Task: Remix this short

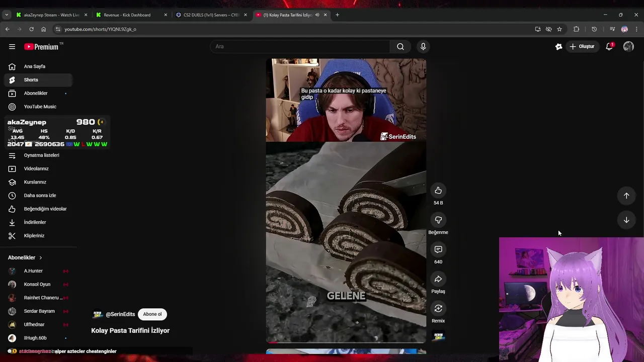Action: 438,309
